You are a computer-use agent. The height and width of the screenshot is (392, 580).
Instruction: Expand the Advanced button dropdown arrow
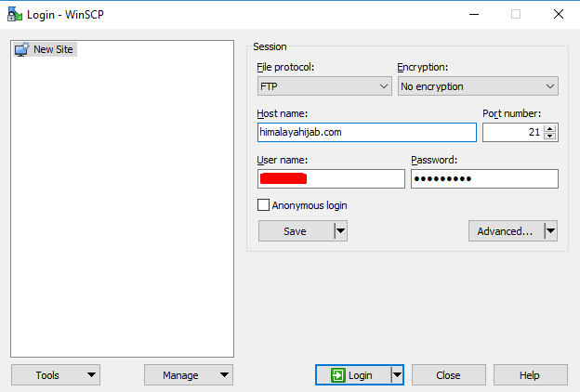pos(551,231)
